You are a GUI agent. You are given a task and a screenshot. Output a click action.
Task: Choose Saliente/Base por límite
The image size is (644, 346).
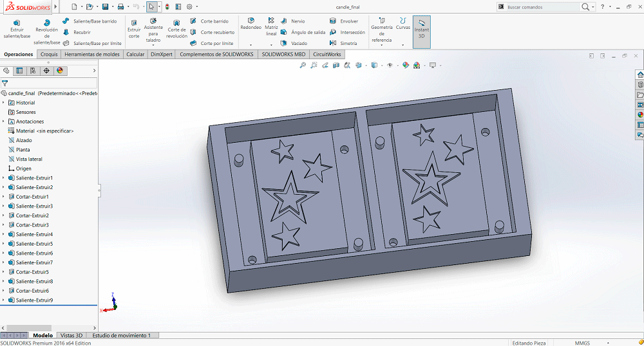point(92,43)
